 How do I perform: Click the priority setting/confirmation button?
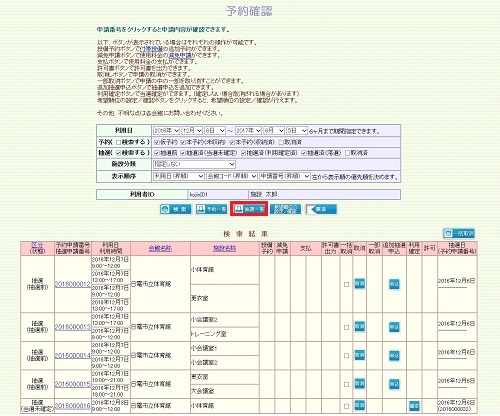(x=285, y=209)
